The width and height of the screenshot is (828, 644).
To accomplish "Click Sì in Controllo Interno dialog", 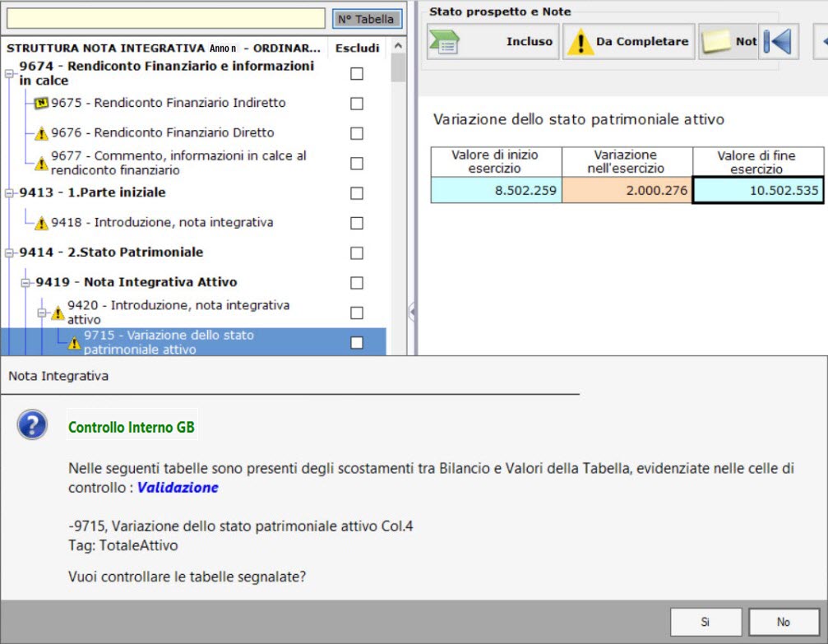I will [705, 622].
